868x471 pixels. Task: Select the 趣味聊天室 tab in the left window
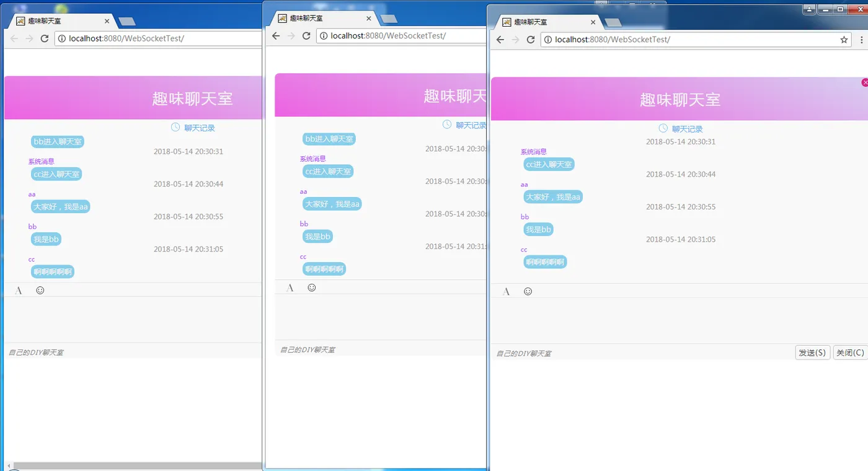point(62,21)
